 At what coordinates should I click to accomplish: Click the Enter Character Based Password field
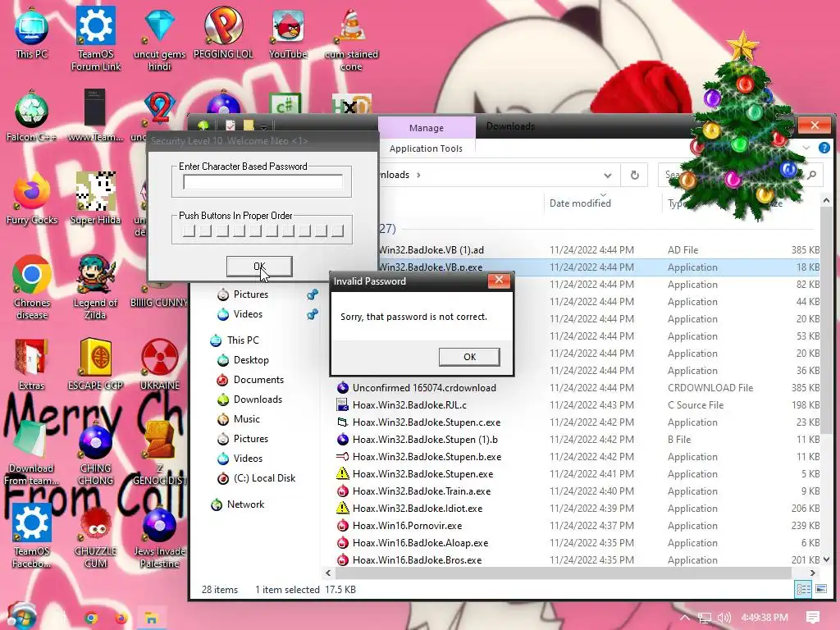pyautogui.click(x=262, y=182)
